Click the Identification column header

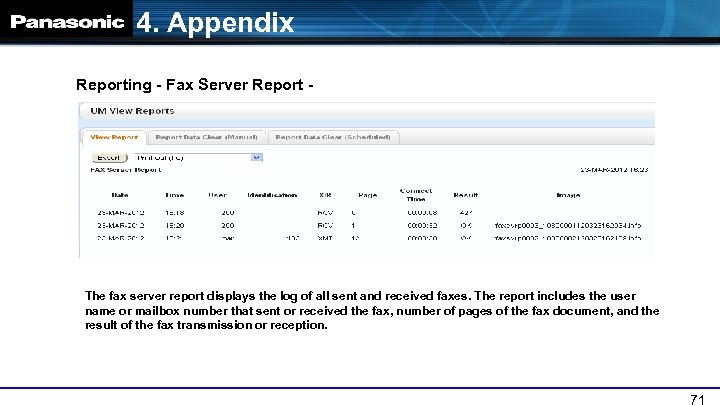pyautogui.click(x=272, y=195)
